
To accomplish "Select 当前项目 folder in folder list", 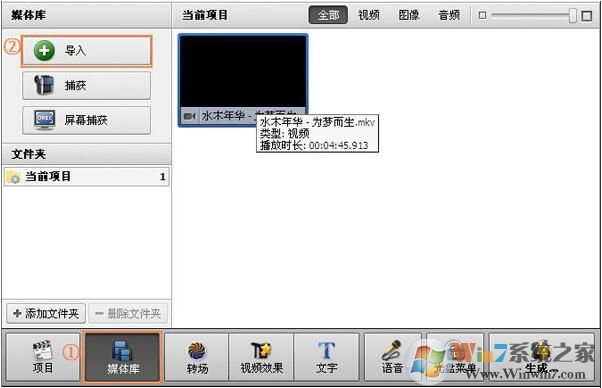I will (86, 177).
